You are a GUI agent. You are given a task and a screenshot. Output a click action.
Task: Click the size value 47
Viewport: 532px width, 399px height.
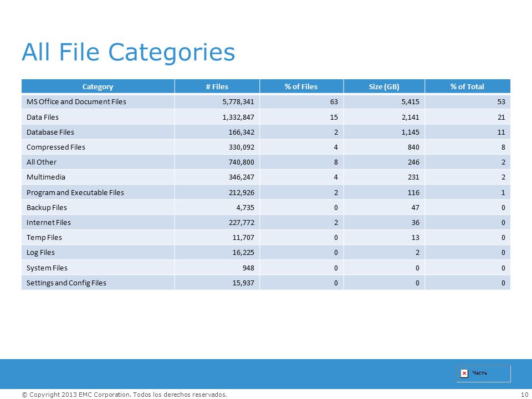tap(415, 207)
